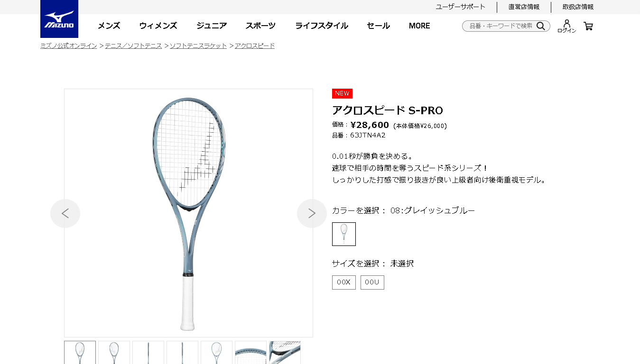The image size is (640, 364).
Task: Focus the keyword search input field
Action: (501, 26)
